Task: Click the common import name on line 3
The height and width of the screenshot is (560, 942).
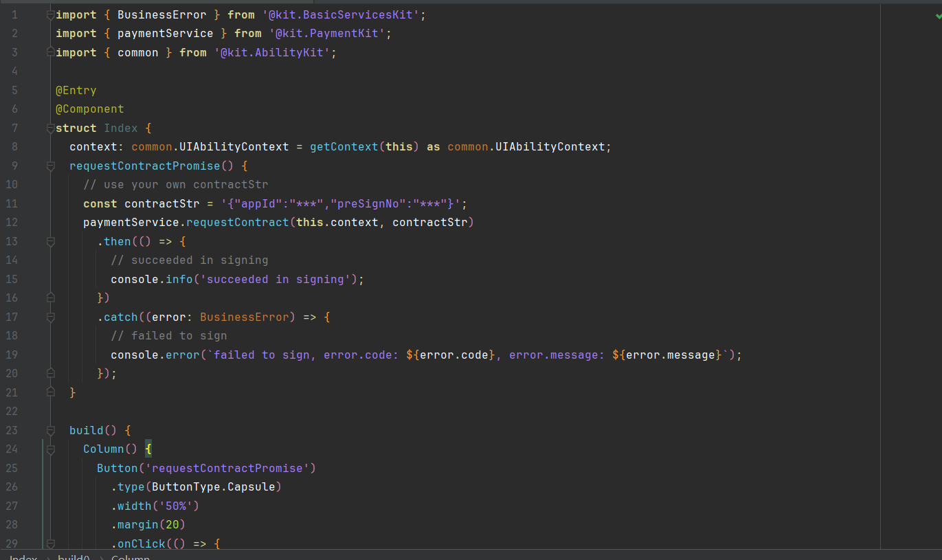Action: (x=138, y=52)
